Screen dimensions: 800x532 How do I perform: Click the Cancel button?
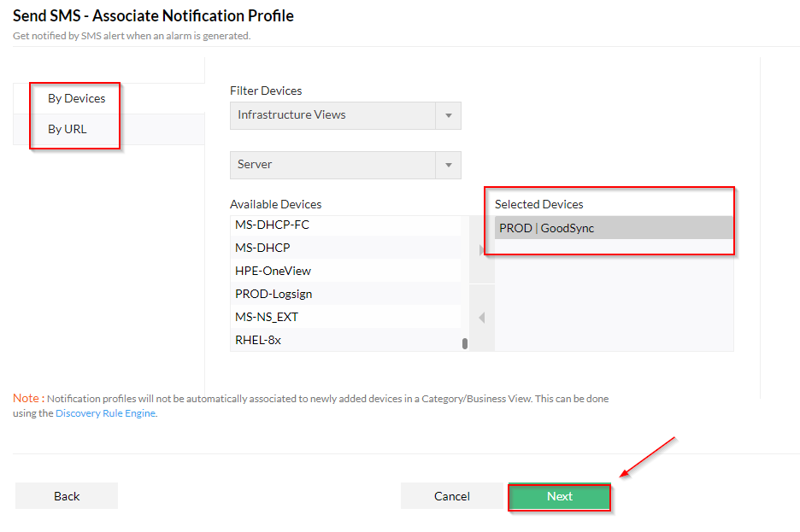pyautogui.click(x=451, y=496)
